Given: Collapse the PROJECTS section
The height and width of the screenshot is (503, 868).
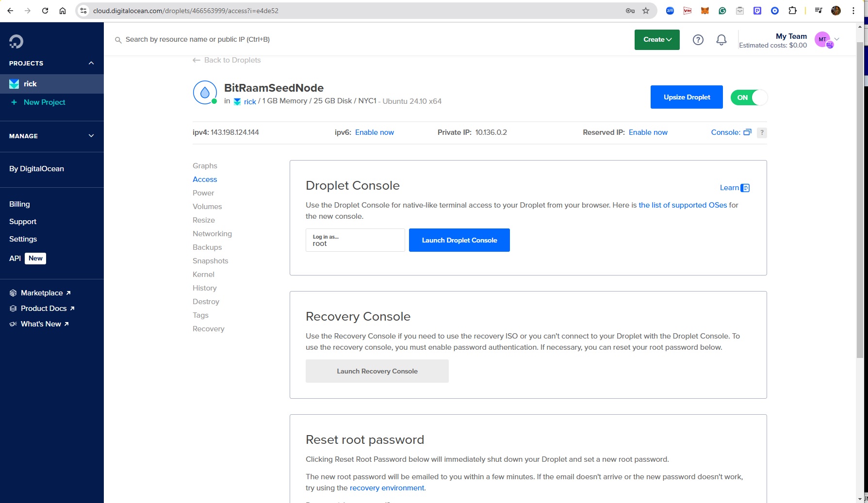Looking at the screenshot, I should (91, 63).
